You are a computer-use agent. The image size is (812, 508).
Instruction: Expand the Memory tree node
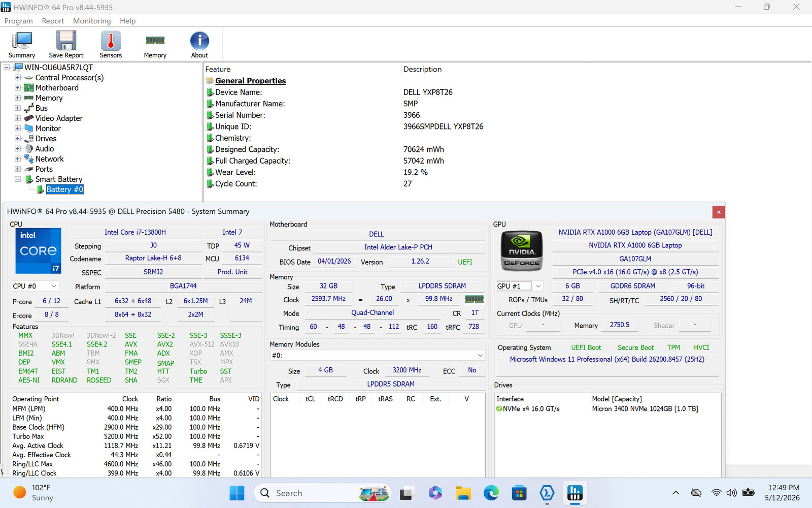(18, 98)
